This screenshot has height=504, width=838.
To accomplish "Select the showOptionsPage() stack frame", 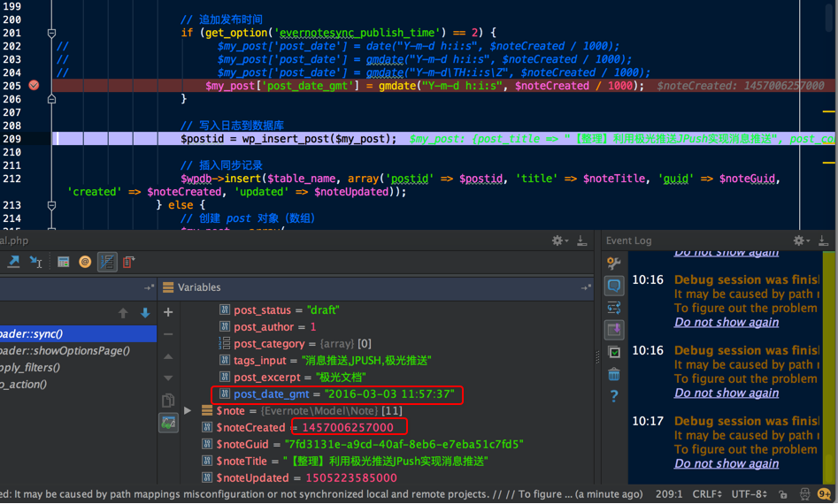I will (78, 351).
